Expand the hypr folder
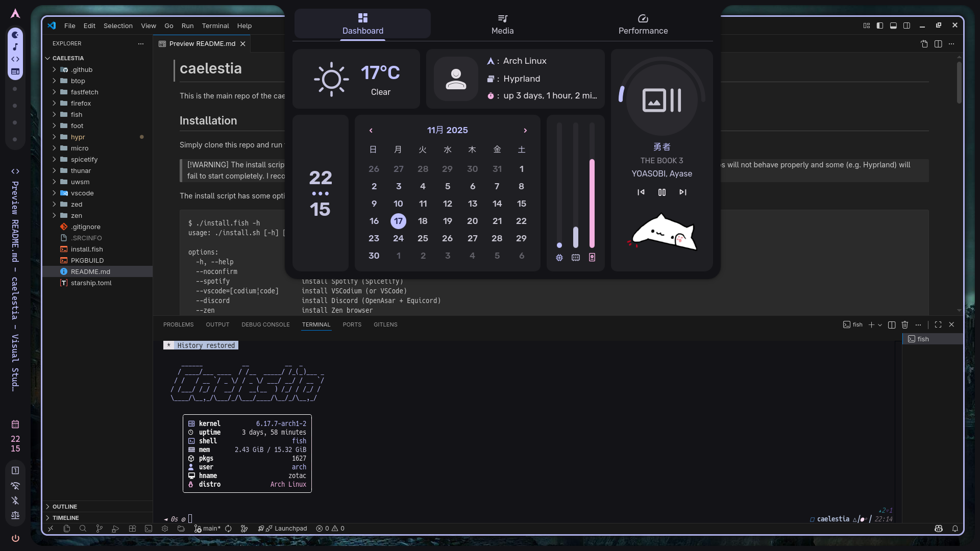This screenshot has height=551, width=980. click(x=78, y=137)
